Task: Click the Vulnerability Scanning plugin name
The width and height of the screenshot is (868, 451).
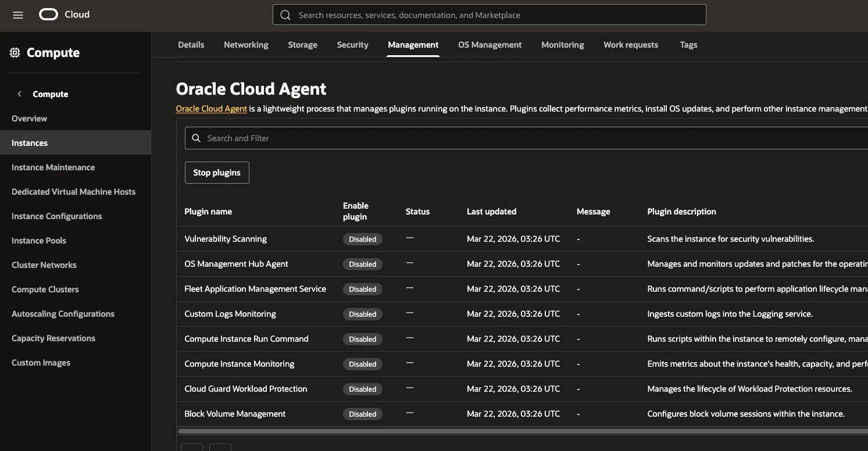Action: [x=226, y=239]
